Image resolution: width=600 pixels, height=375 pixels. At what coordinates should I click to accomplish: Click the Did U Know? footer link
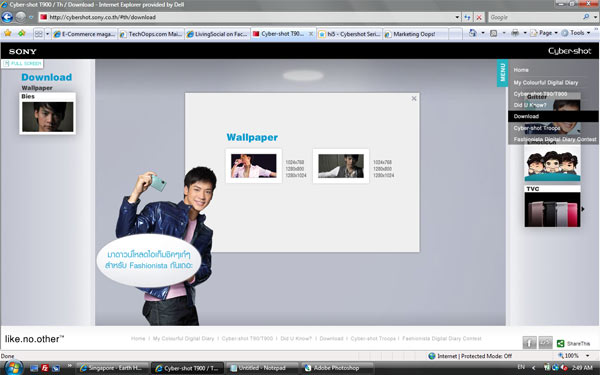click(x=296, y=339)
